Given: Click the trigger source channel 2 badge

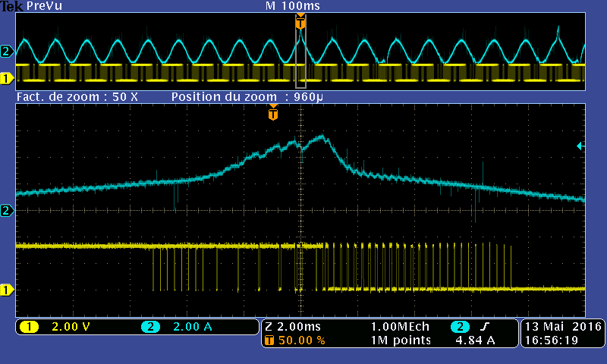Looking at the screenshot, I should coord(460,327).
